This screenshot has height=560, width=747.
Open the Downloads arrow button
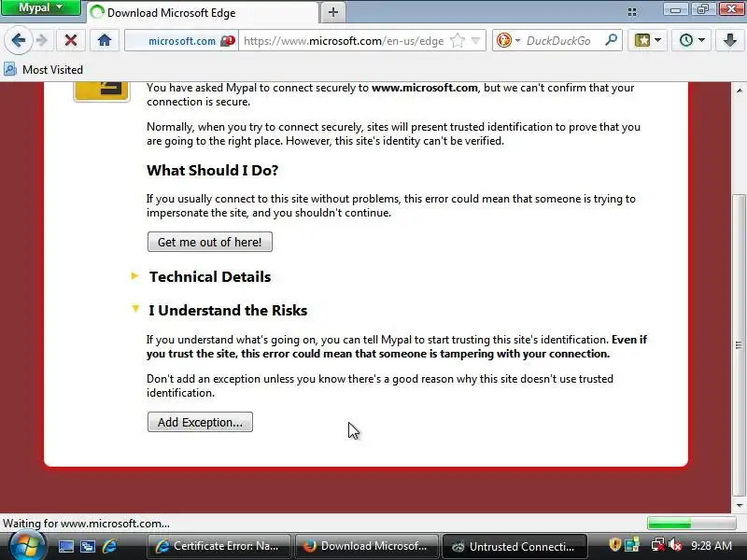pyautogui.click(x=730, y=40)
